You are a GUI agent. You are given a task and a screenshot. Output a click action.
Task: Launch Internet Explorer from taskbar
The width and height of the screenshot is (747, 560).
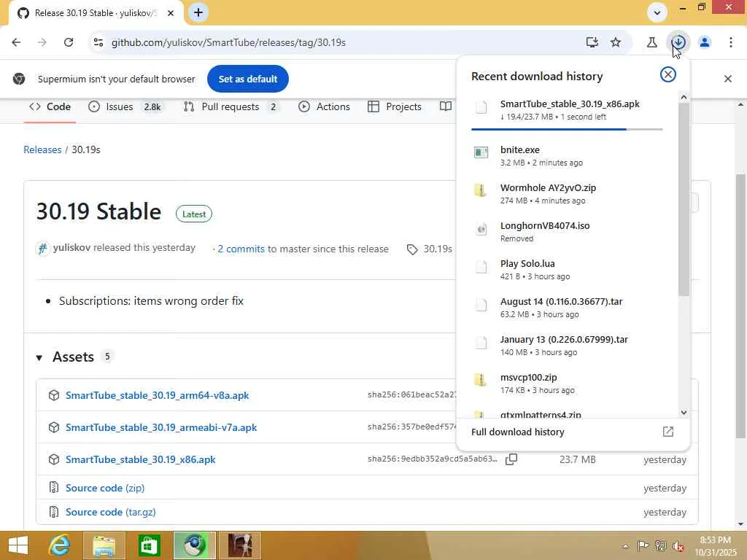coord(60,545)
